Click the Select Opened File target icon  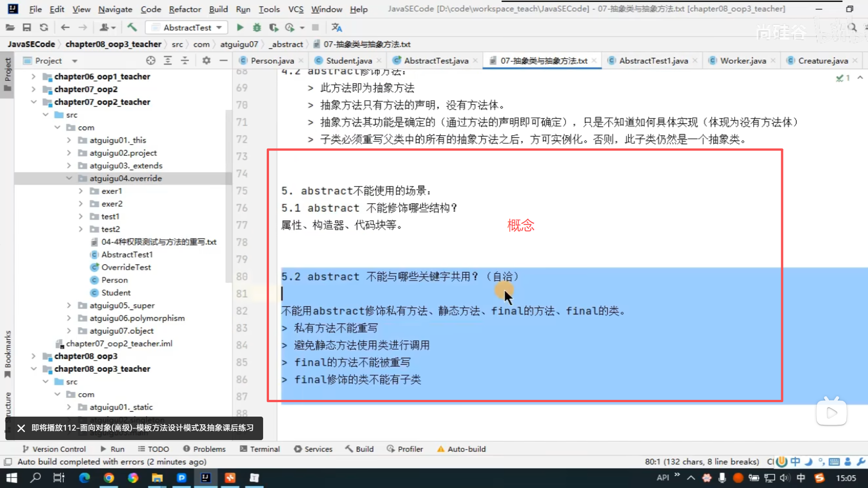pos(151,61)
